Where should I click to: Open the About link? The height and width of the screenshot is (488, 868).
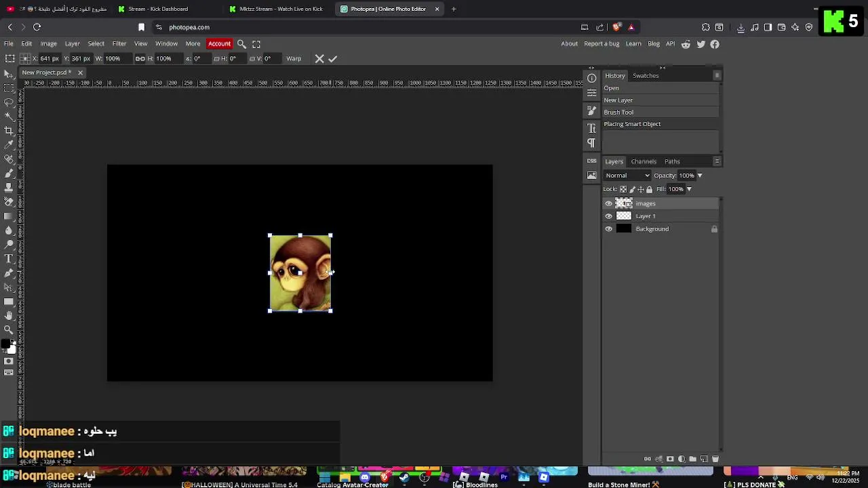coord(570,44)
